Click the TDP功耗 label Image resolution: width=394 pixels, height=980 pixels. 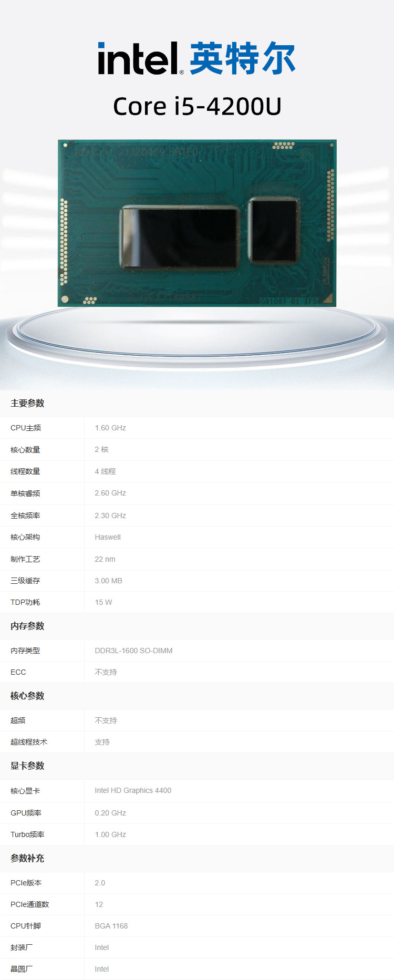[x=25, y=602]
